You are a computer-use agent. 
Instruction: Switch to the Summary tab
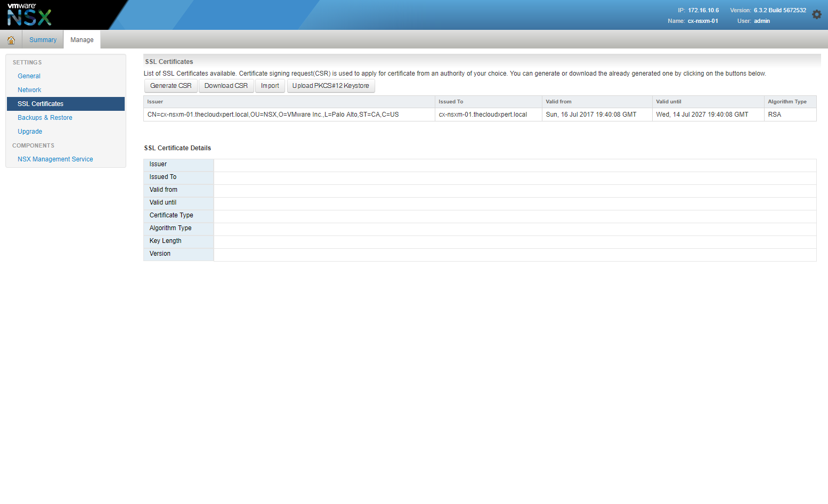(x=43, y=40)
